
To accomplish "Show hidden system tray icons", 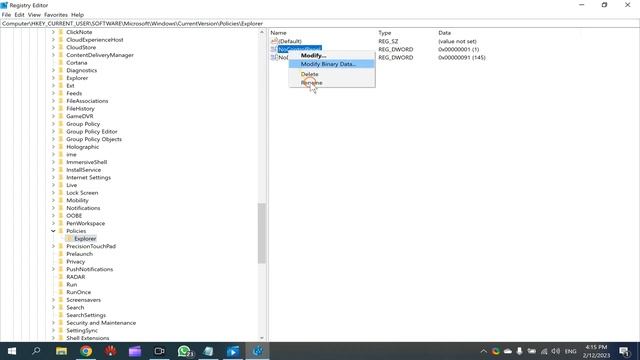I will point(483,351).
